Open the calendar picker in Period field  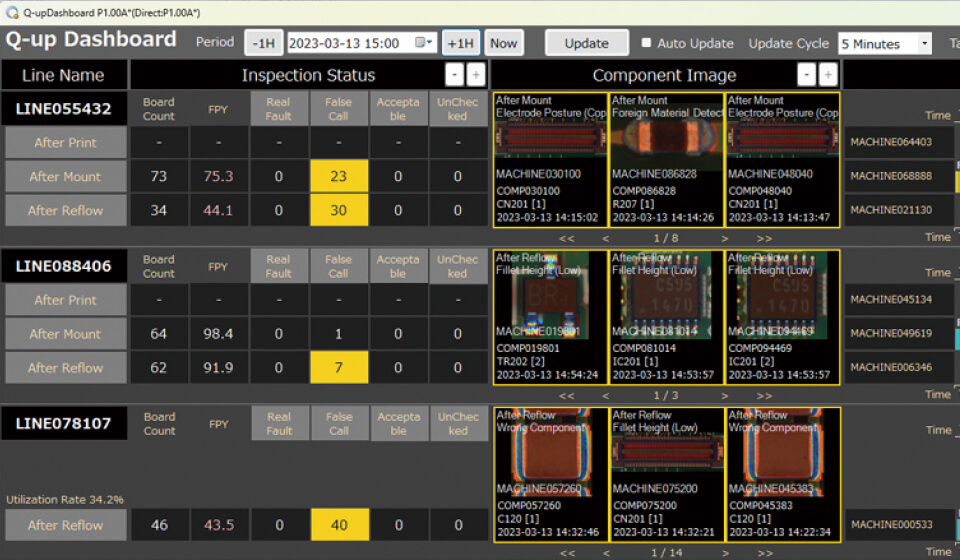click(424, 42)
